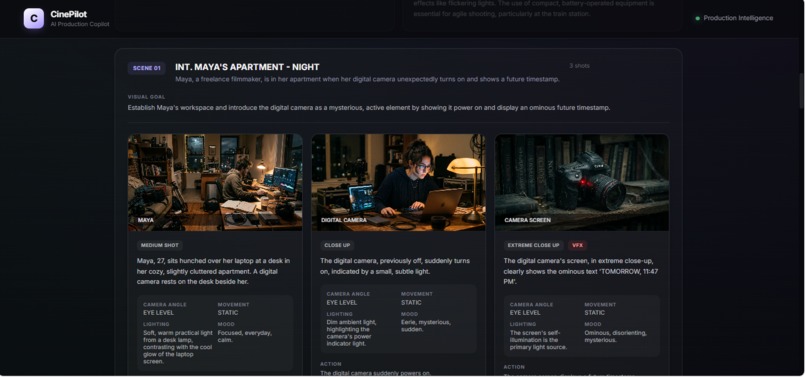Click the EXTREME CLOSE UP tag
The image size is (806, 377).
coord(534,245)
